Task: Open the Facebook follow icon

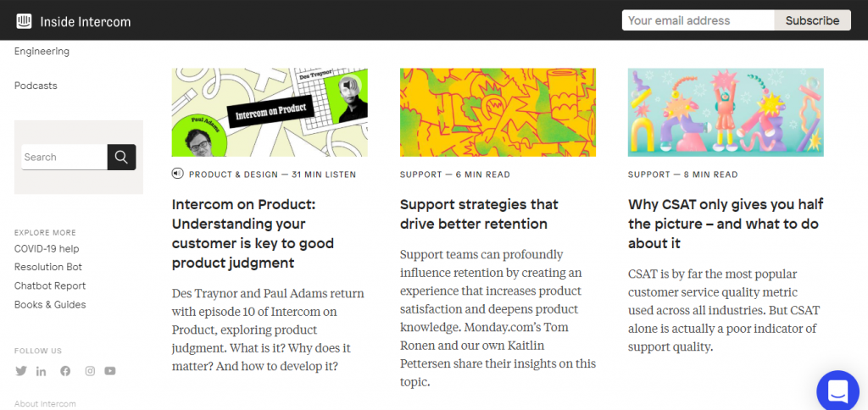Action: 65,371
